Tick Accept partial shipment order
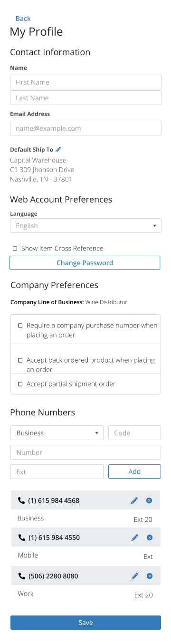 click(x=20, y=384)
